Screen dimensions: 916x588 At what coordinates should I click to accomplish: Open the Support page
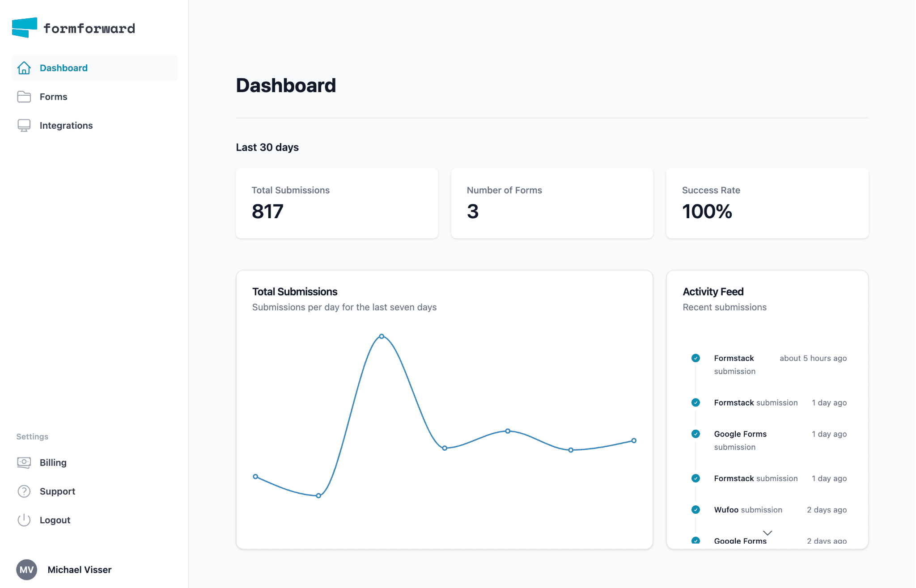click(x=94, y=491)
